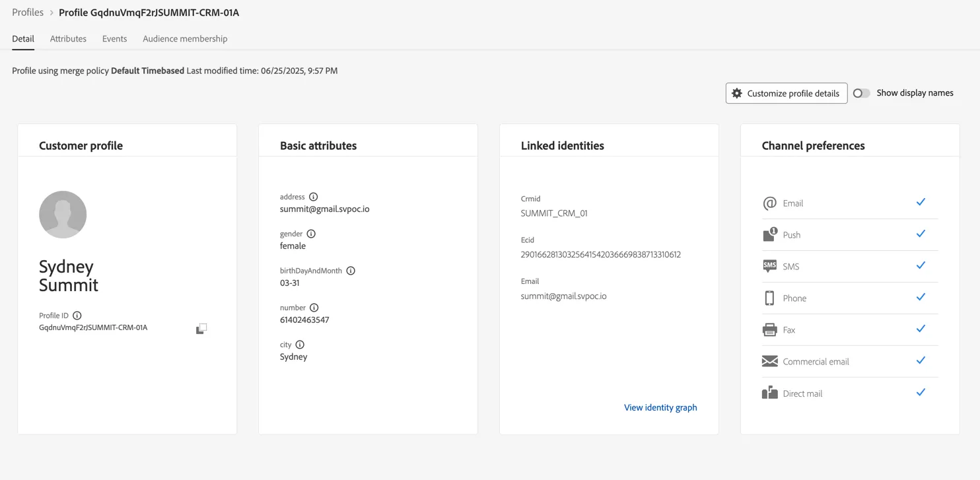Viewport: 980px width, 480px height.
Task: Click the Sydney Summit profile name
Action: click(x=69, y=275)
